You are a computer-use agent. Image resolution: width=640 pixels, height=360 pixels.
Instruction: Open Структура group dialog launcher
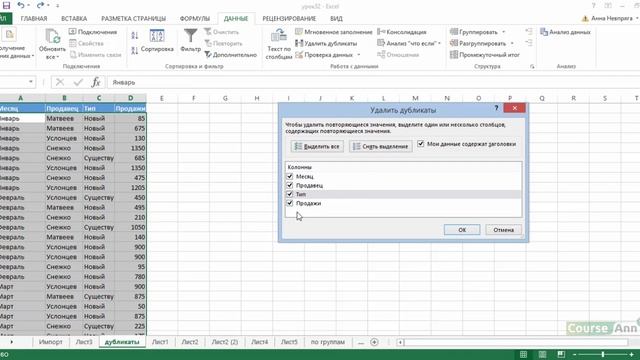[x=532, y=67]
